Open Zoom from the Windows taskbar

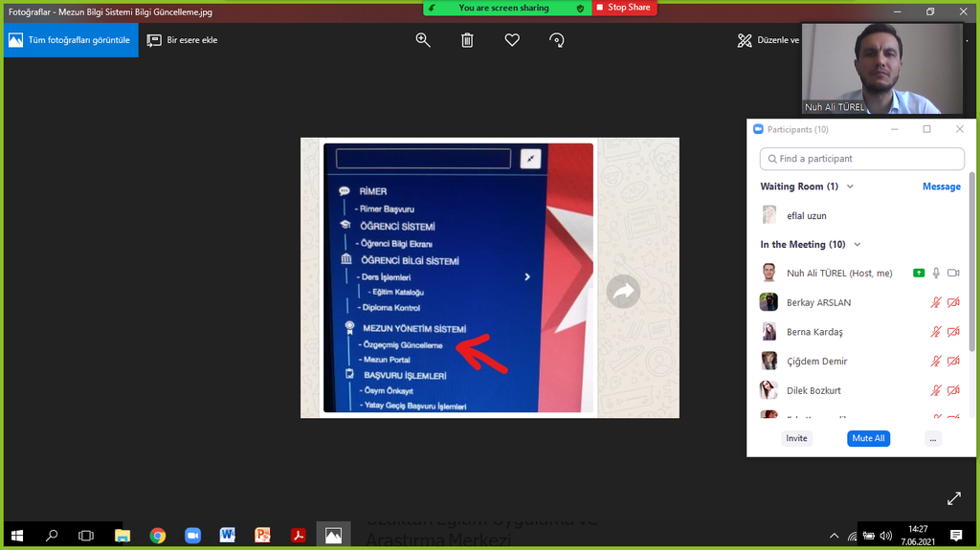coord(192,536)
